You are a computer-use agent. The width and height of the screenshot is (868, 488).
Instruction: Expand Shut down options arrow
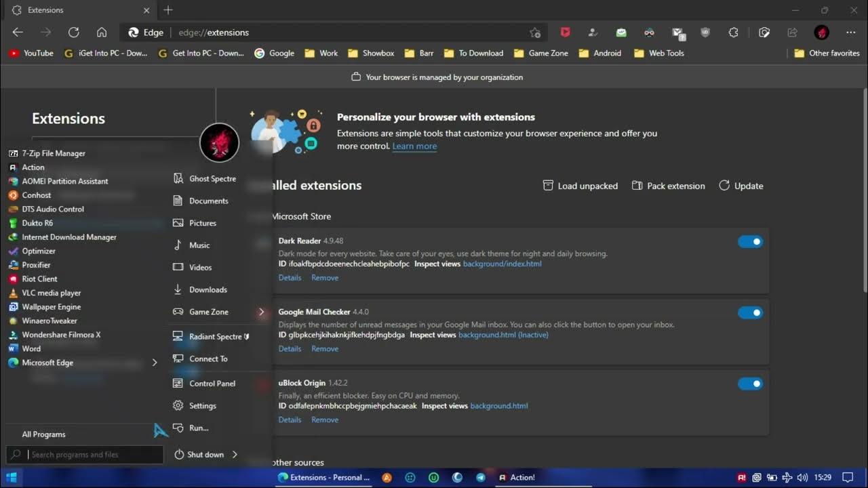point(235,454)
